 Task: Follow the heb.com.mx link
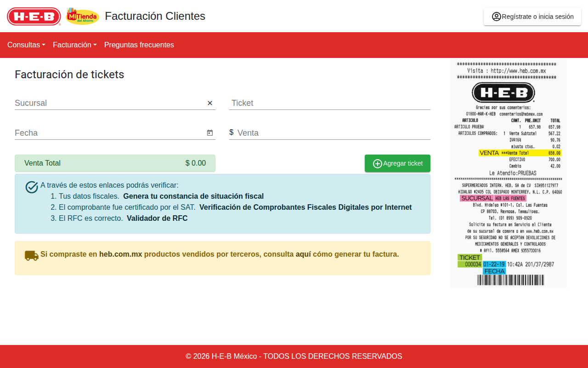[x=121, y=254]
